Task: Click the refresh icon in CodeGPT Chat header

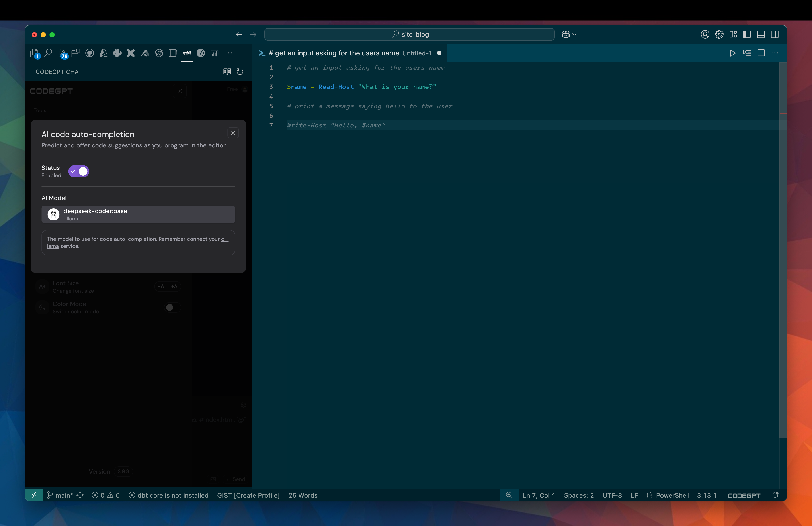Action: point(240,71)
